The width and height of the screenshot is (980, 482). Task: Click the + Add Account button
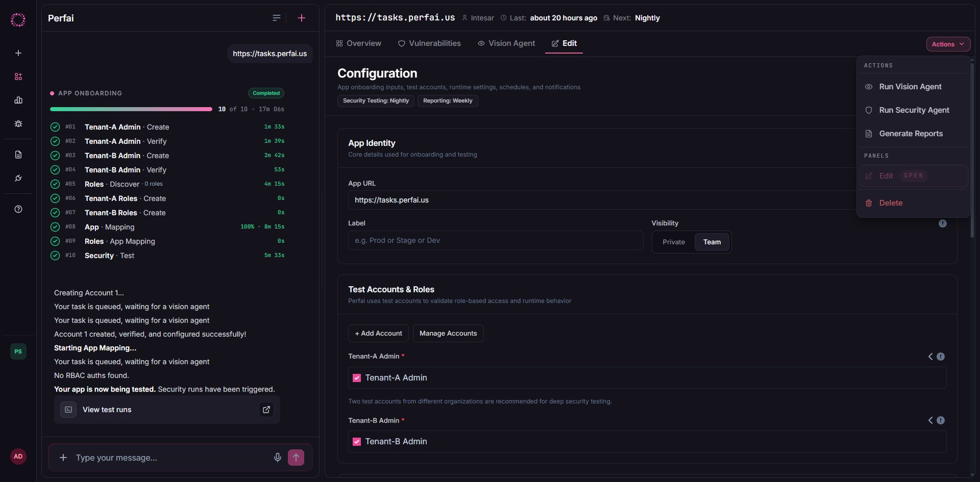(x=378, y=334)
